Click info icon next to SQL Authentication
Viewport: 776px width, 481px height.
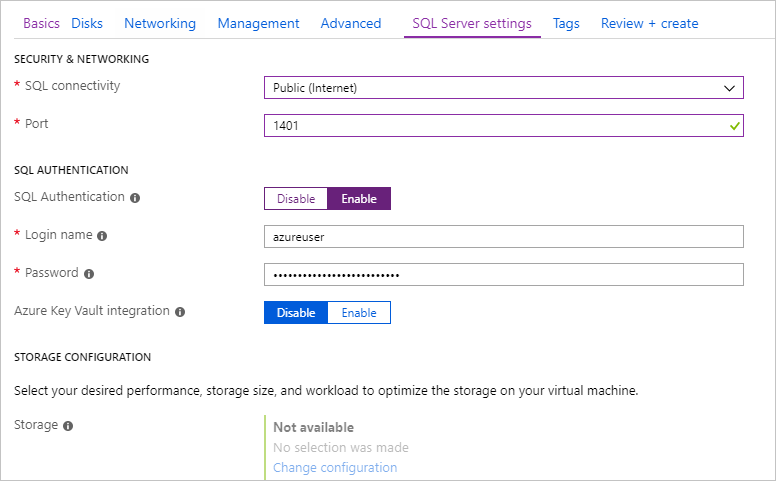[x=135, y=198]
